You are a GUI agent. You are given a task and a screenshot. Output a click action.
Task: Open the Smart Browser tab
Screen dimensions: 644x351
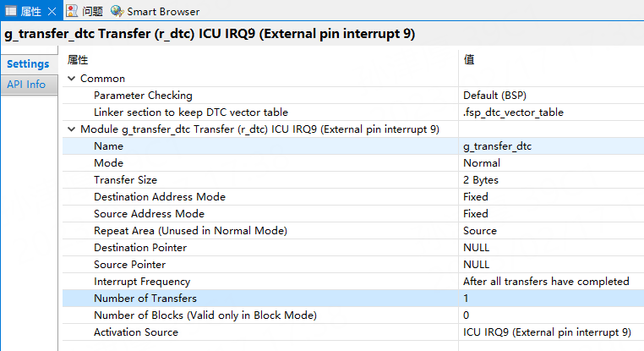[163, 11]
